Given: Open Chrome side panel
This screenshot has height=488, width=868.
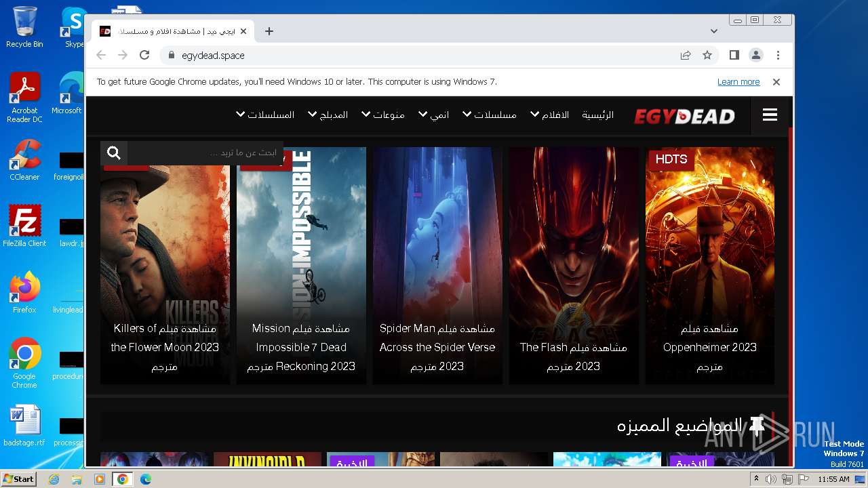Looking at the screenshot, I should tap(734, 56).
